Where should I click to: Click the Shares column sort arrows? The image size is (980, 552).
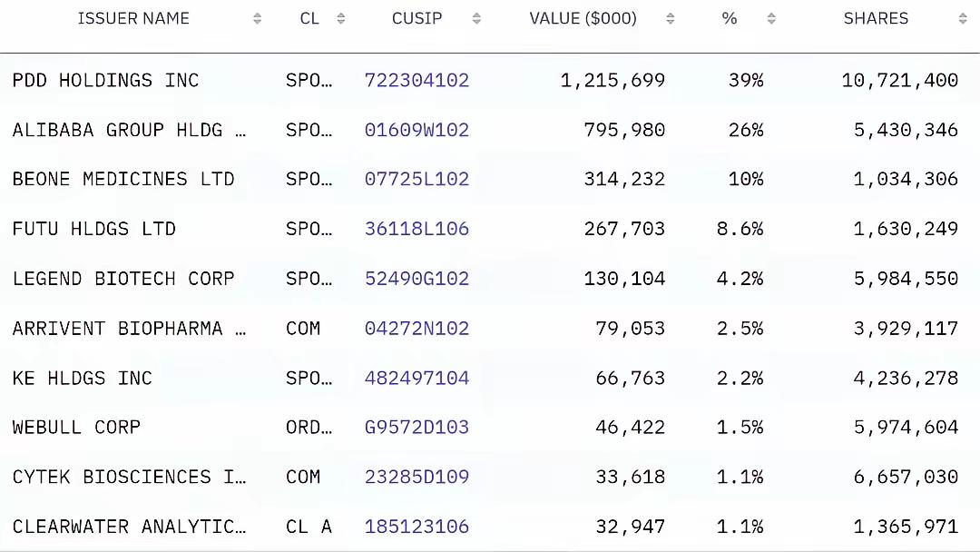[963, 19]
